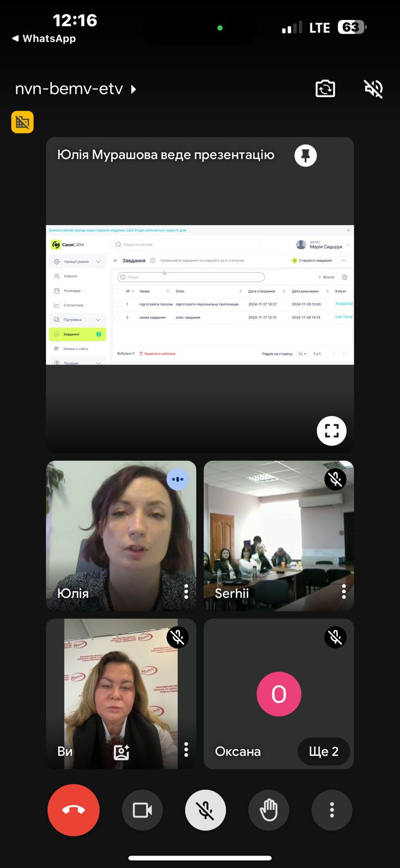Viewport: 400px width, 868px height.
Task: Open the three-dot menu on Юлія's tile
Action: click(186, 592)
